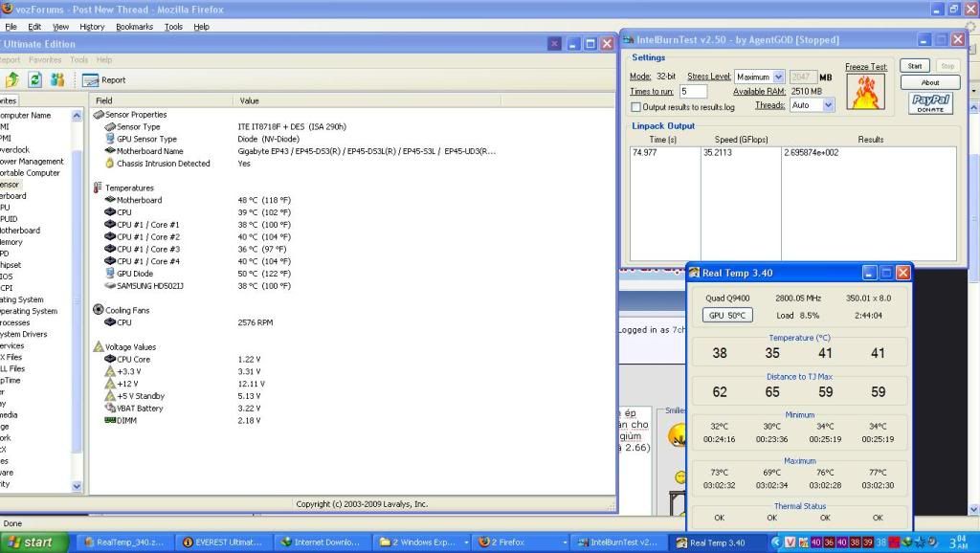The height and width of the screenshot is (553, 980).
Task: Click the Refresh icon in EVEREST toolbar
Action: pos(35,80)
